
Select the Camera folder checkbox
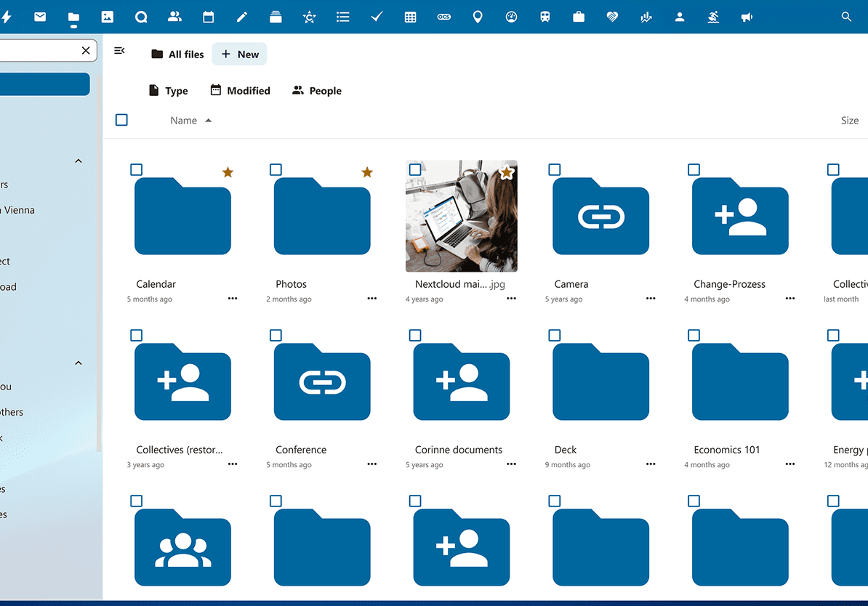(554, 169)
